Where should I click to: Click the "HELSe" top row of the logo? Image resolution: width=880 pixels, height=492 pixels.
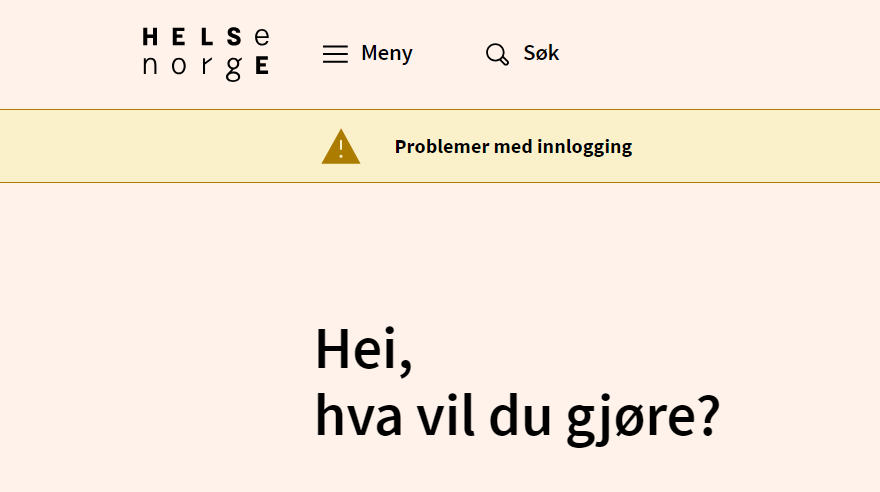click(x=206, y=38)
